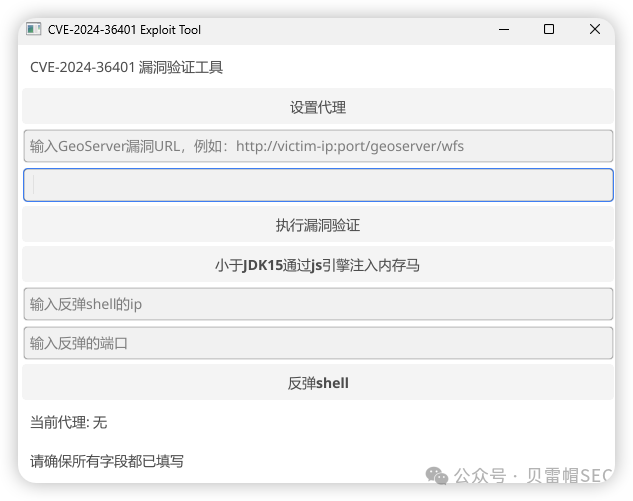This screenshot has height=501, width=633.
Task: Select the 请确保所有字段都已填写 message
Action: coord(107,461)
